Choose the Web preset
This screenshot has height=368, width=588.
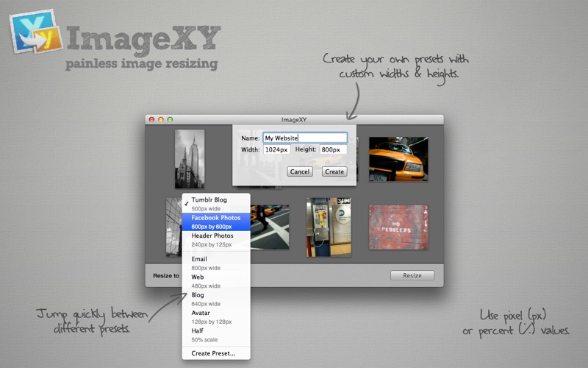click(x=216, y=281)
